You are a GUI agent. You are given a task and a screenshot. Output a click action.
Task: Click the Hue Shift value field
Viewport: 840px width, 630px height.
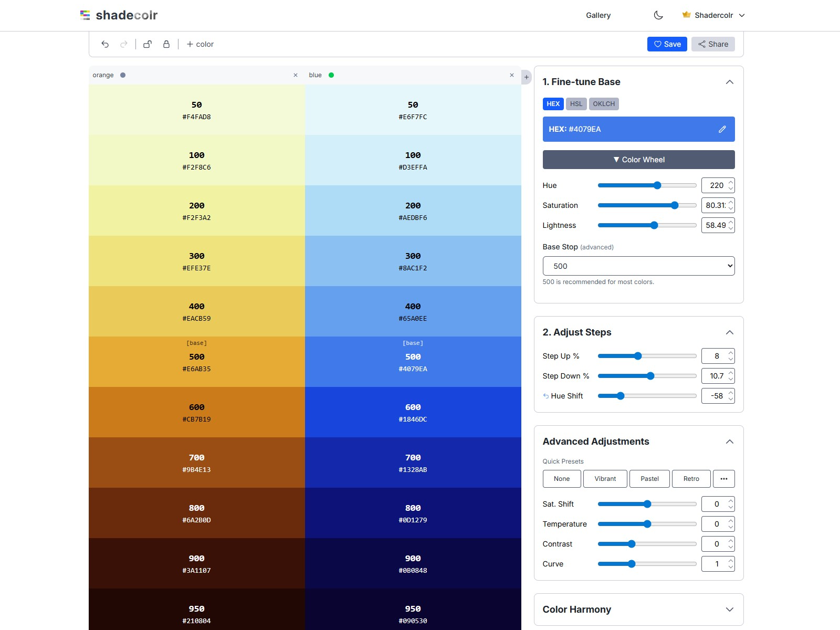pyautogui.click(x=718, y=396)
